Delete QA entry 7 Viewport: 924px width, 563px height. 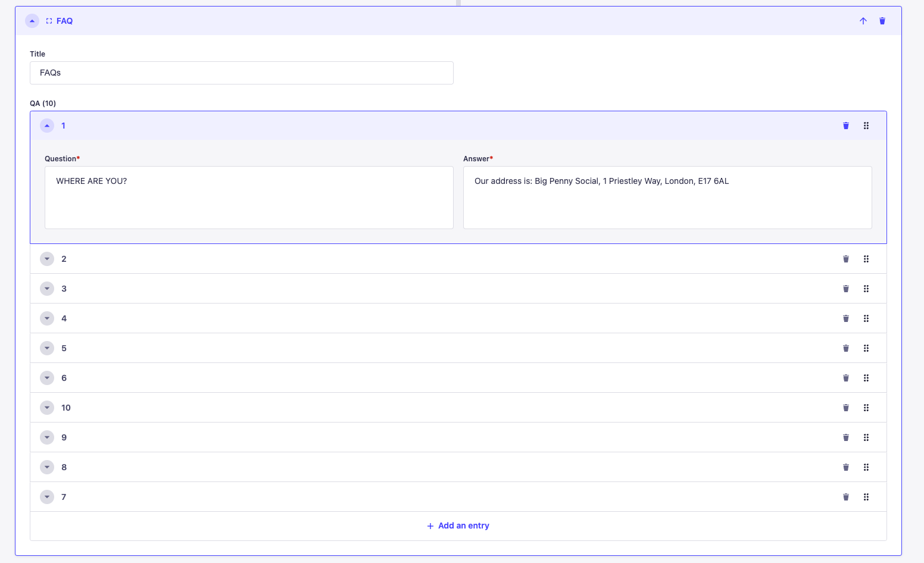(846, 497)
